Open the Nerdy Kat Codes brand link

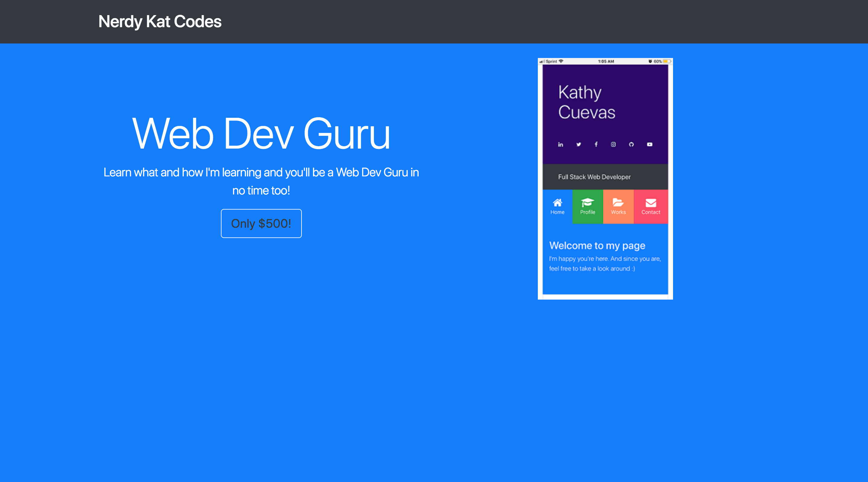point(160,21)
